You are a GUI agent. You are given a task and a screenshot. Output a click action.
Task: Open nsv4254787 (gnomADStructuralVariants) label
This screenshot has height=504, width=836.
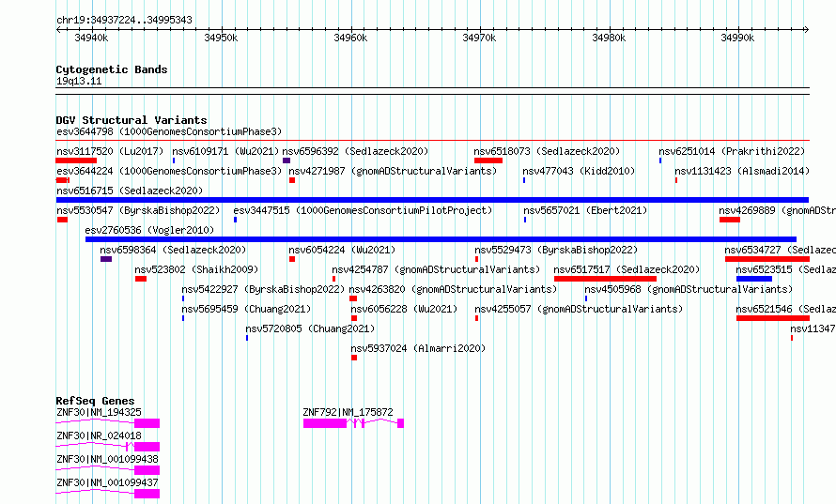pos(436,269)
